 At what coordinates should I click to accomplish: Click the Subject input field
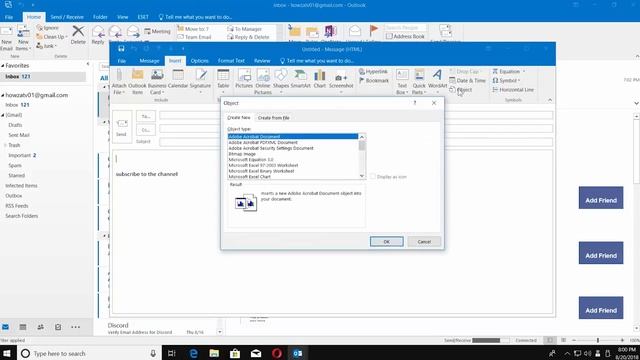(356, 142)
